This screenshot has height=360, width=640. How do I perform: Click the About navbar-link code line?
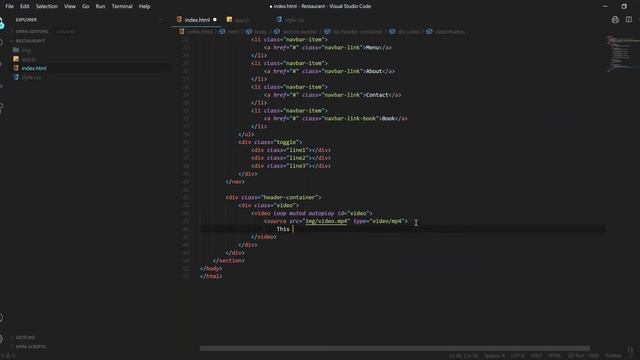click(x=329, y=71)
